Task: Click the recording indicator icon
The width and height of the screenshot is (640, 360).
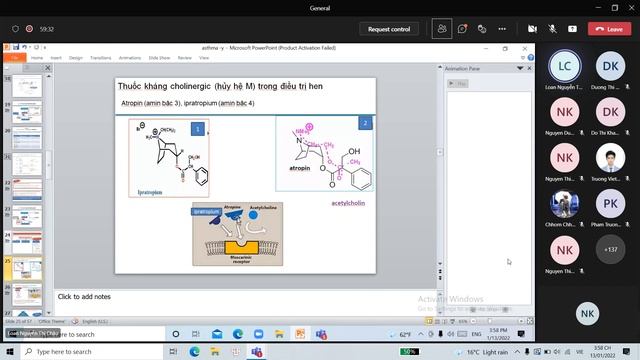Action: pos(29,29)
